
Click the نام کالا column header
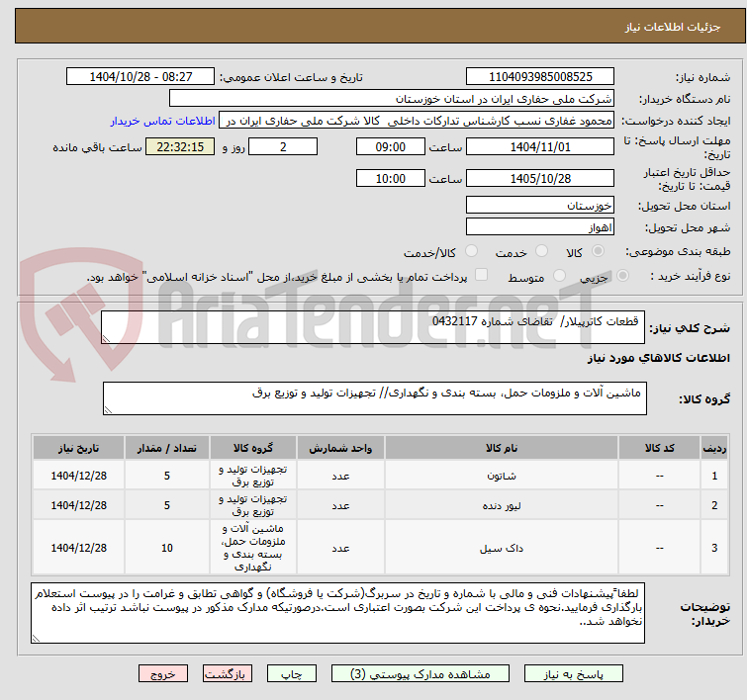point(502,448)
